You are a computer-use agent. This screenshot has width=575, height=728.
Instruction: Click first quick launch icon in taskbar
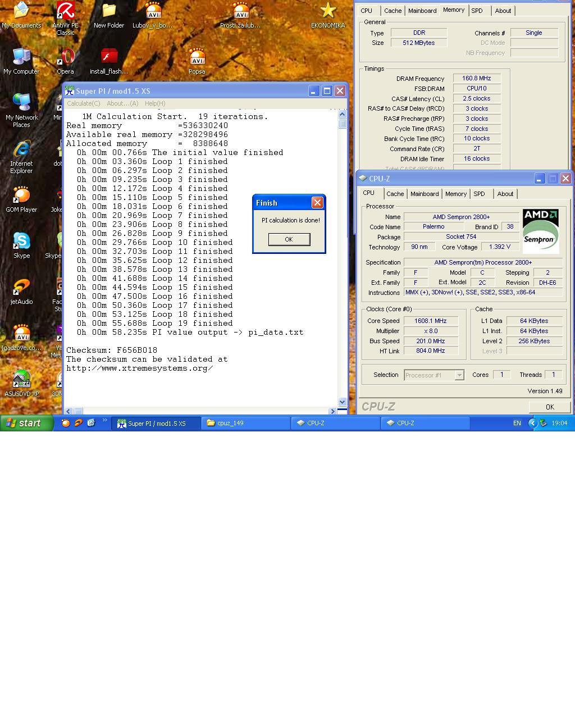[x=66, y=423]
